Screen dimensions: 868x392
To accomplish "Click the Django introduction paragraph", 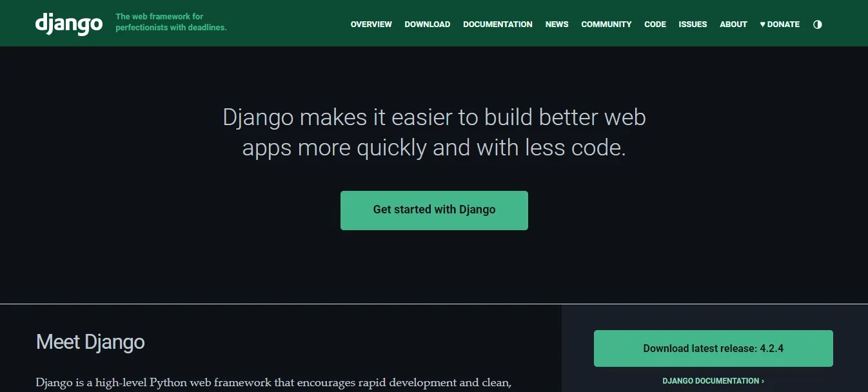I will click(274, 383).
